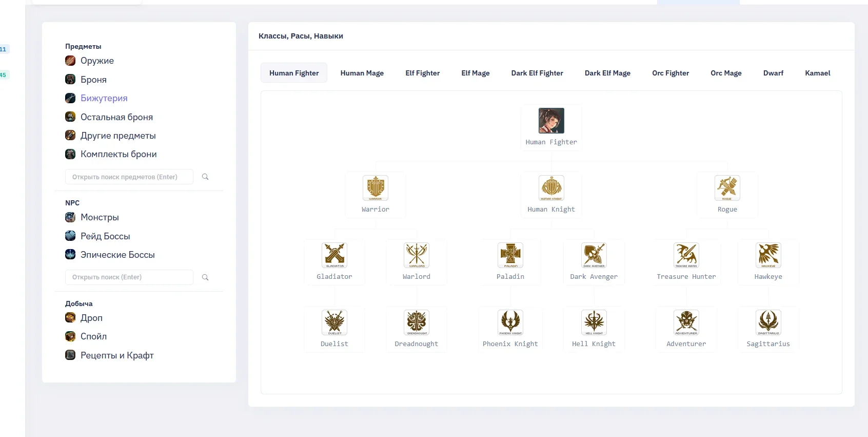Screen dimensions: 868x437
Task: Click the Human Fighter portrait thumbnail
Action: tap(551, 121)
